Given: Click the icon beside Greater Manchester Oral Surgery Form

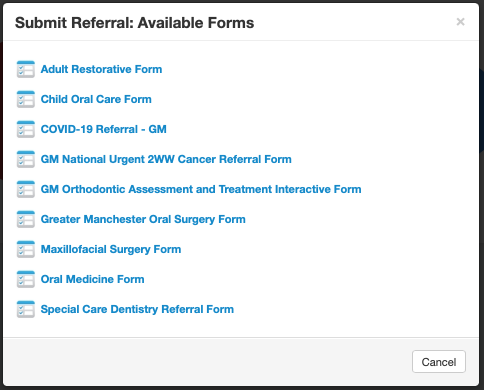Looking at the screenshot, I should tap(26, 219).
